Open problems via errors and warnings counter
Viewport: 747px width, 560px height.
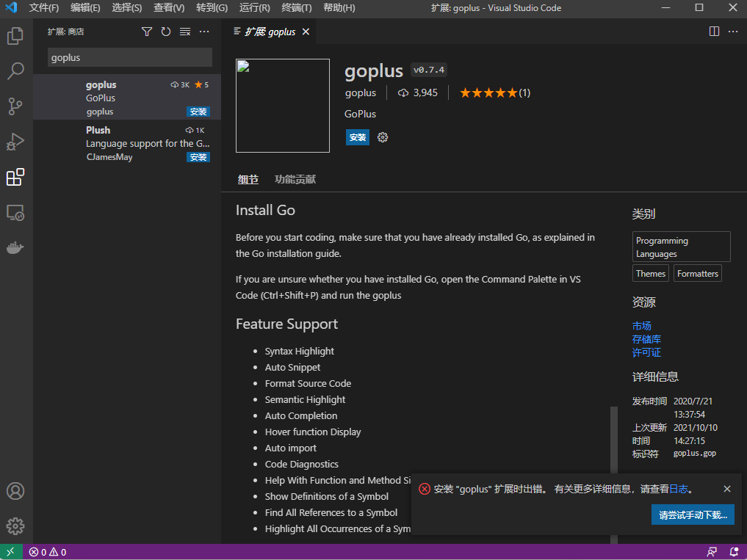pyautogui.click(x=48, y=552)
